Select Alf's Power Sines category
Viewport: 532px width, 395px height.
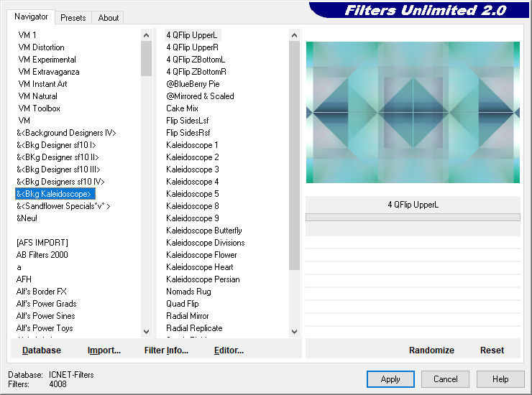(x=45, y=316)
